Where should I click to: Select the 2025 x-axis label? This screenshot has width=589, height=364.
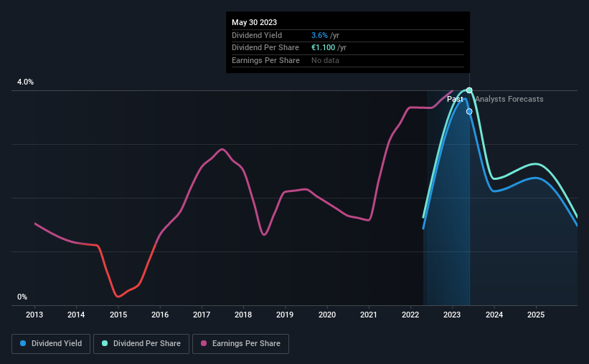coord(536,315)
